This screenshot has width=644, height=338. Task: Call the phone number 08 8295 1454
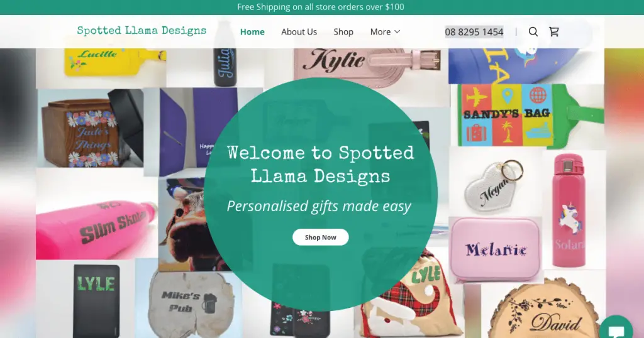tap(474, 31)
